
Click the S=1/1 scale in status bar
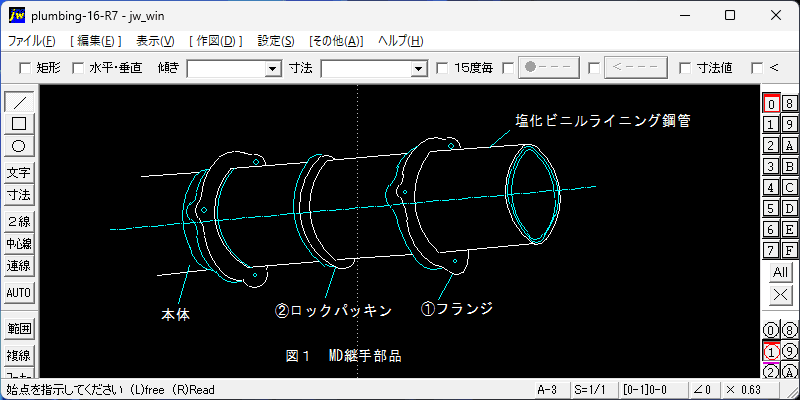point(587,389)
